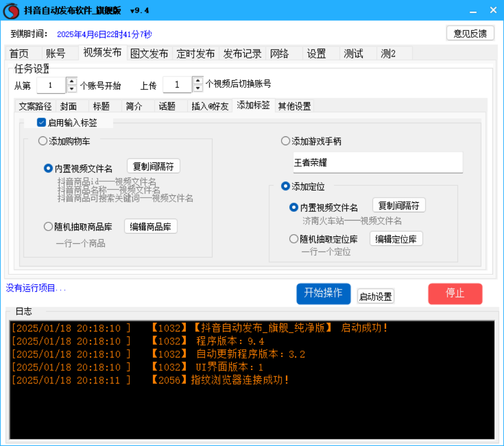Select 内置视频文件名 under shopping cart
The height and width of the screenshot is (446, 504).
[48, 168]
